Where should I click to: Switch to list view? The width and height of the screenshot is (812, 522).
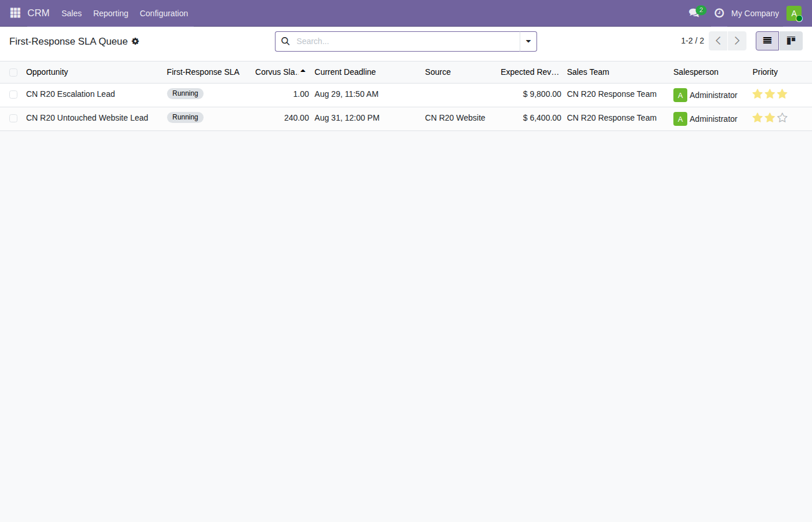[767, 41]
